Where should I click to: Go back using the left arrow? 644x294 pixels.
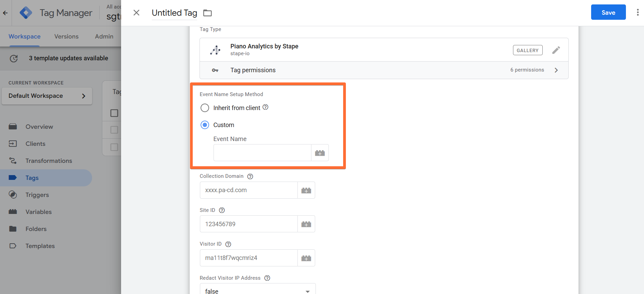[x=5, y=13]
